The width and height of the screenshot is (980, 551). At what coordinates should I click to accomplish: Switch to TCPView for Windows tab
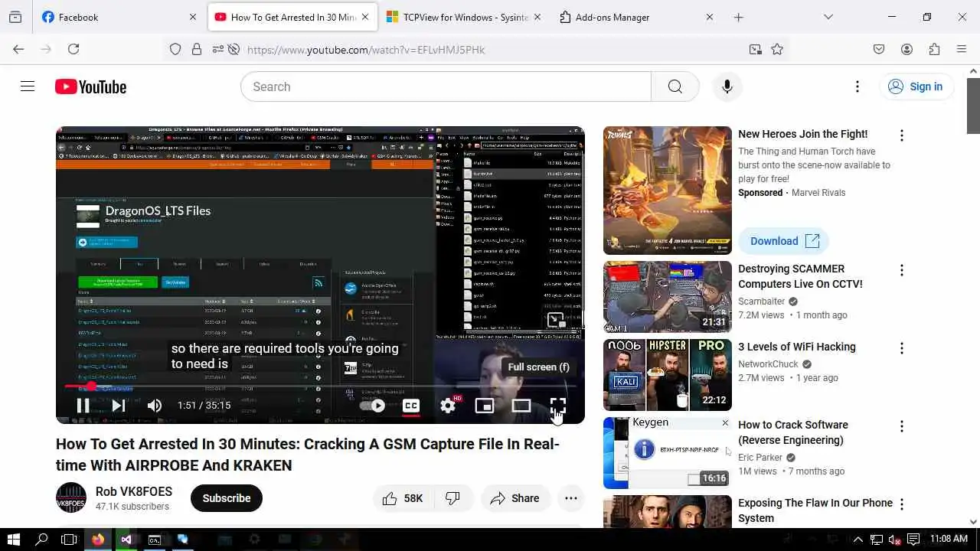pos(465,17)
